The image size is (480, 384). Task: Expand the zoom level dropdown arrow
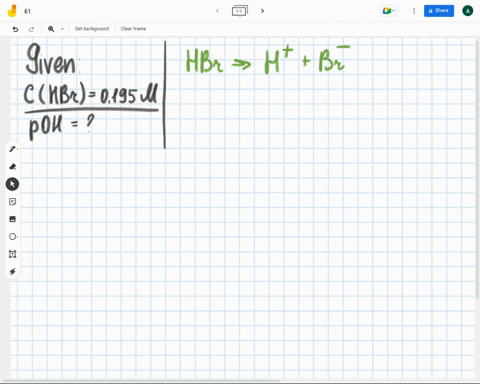pos(62,29)
